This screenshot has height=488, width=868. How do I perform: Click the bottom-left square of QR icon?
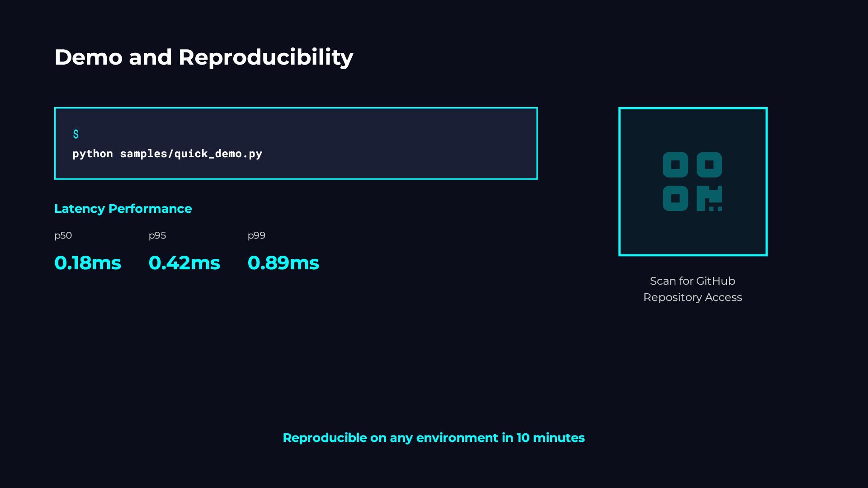(675, 198)
